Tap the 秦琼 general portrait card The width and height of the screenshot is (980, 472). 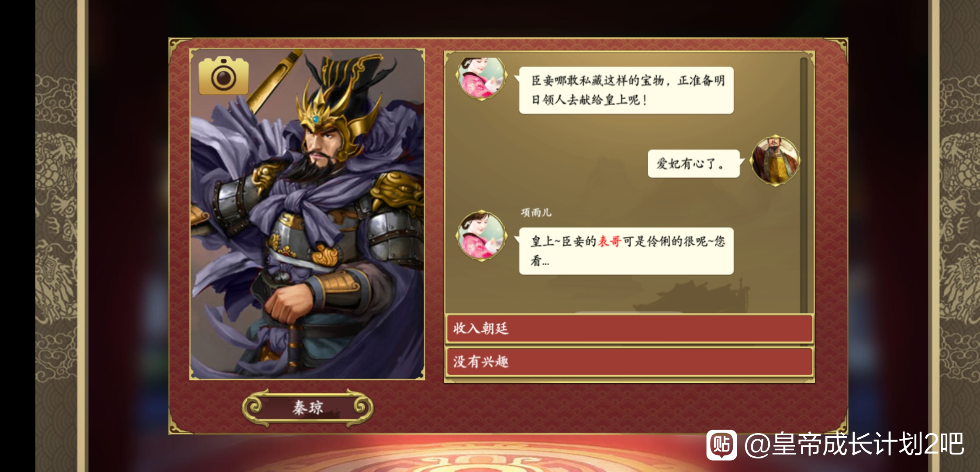tap(307, 214)
